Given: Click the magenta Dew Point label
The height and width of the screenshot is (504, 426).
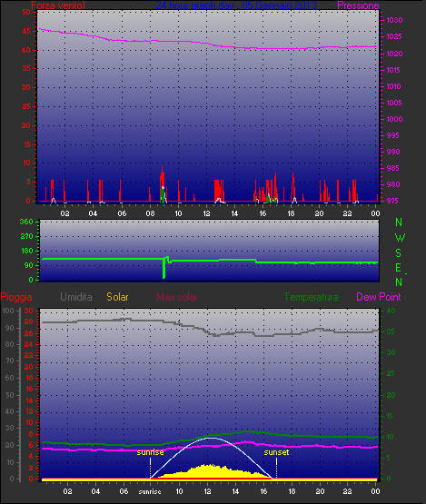Looking at the screenshot, I should click(379, 297).
